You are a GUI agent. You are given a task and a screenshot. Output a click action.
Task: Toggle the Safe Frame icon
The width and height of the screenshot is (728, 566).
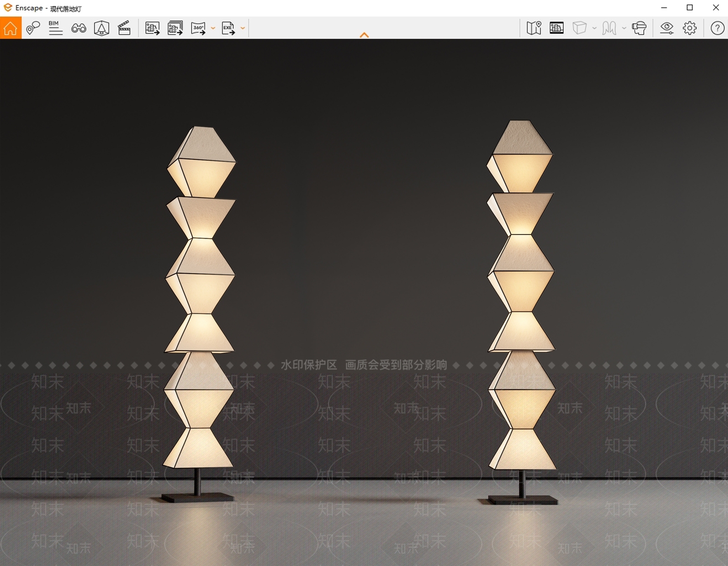[556, 28]
